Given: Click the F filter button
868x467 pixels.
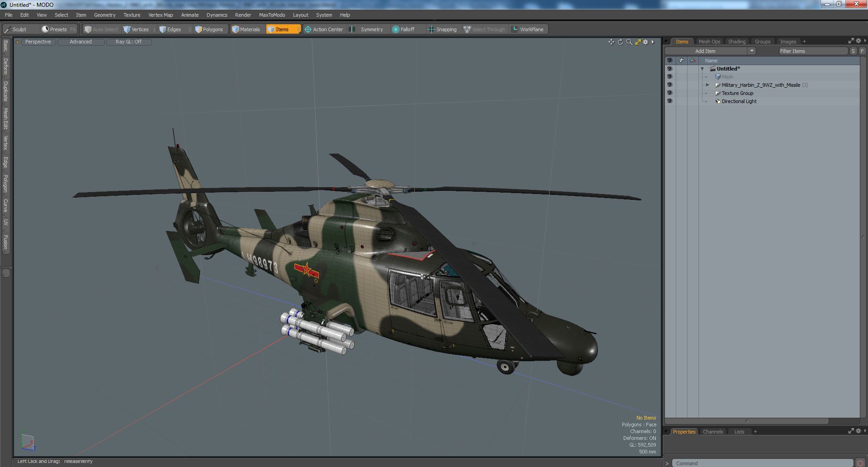Looking at the screenshot, I should pos(862,51).
